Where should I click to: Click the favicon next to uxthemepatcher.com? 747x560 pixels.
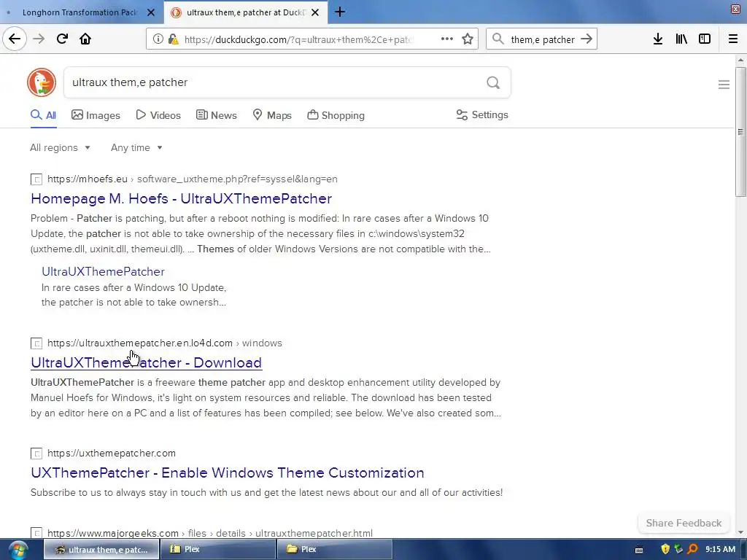point(36,454)
